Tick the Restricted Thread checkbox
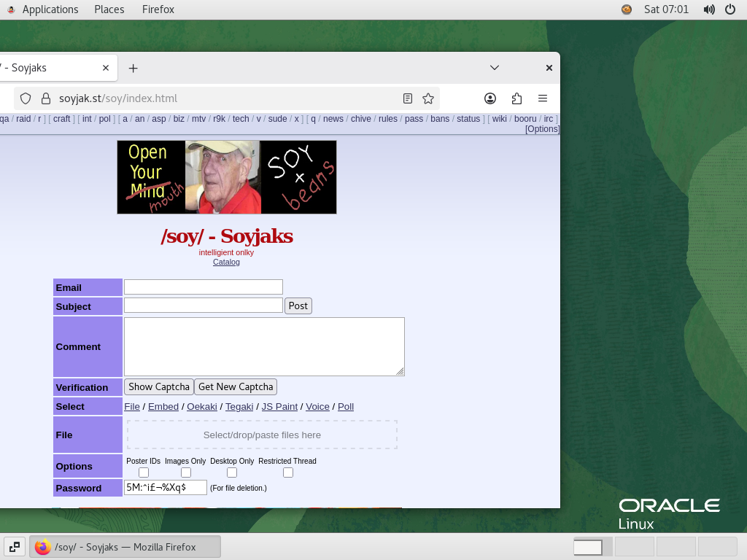The width and height of the screenshot is (747, 560). [x=287, y=472]
